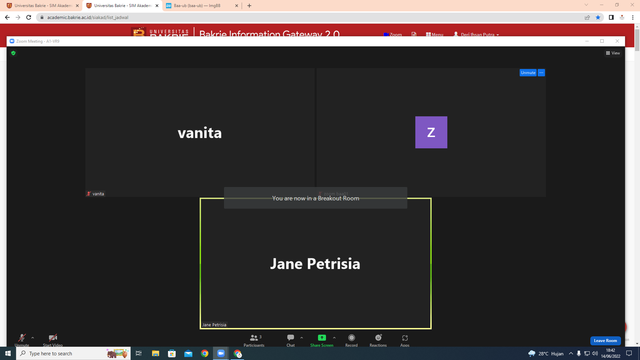Open File Explorer from taskbar
Image resolution: width=640 pixels, height=360 pixels.
(x=156, y=353)
